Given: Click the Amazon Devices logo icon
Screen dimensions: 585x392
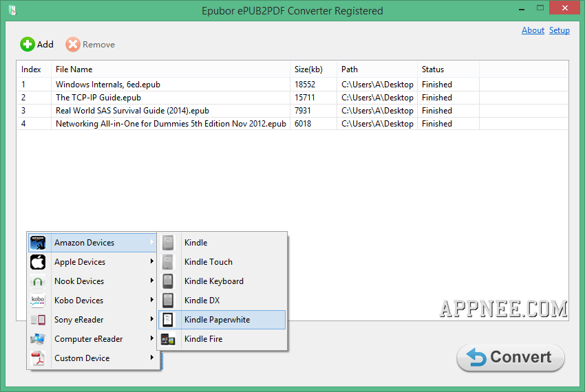Looking at the screenshot, I should [x=38, y=243].
